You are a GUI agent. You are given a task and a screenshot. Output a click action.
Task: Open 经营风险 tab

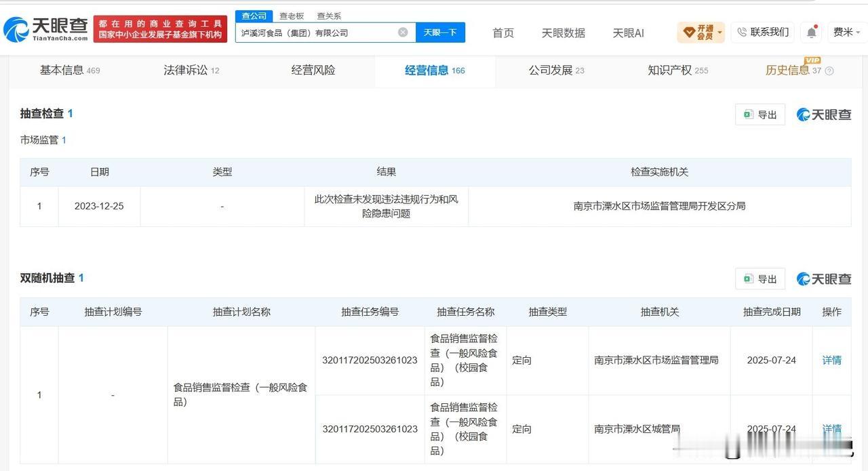tap(313, 70)
